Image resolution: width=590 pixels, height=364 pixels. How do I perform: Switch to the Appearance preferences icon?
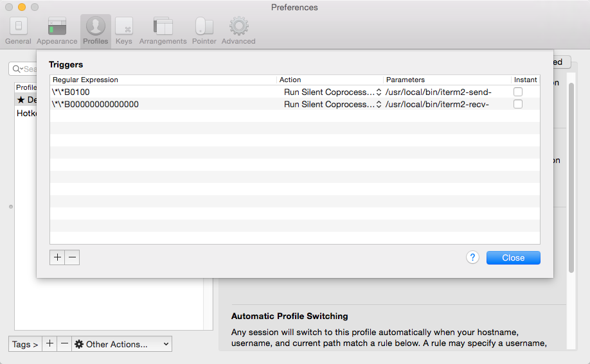pos(57,31)
